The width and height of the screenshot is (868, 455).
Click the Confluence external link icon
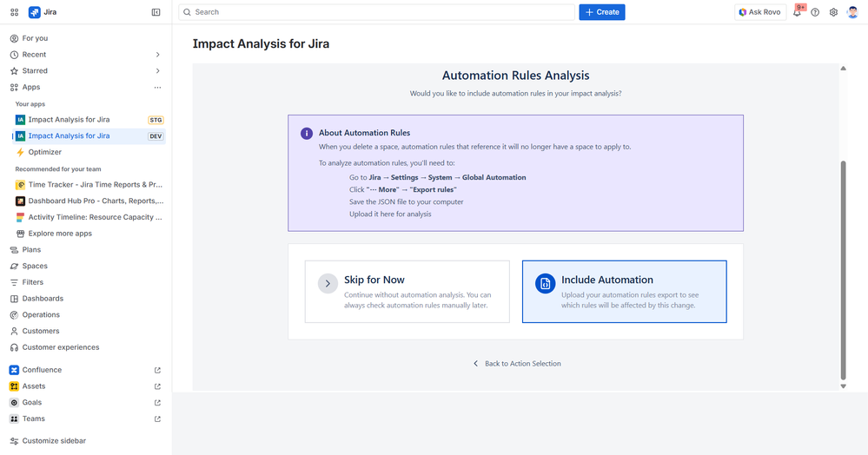[x=158, y=370]
